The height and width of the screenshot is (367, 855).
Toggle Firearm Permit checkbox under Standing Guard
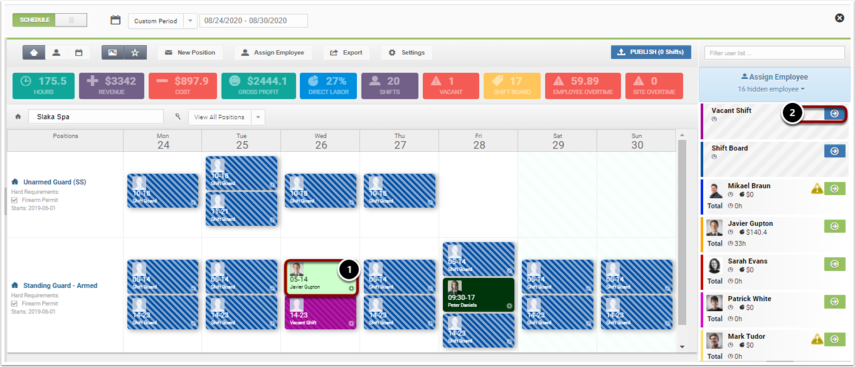pyautogui.click(x=15, y=304)
